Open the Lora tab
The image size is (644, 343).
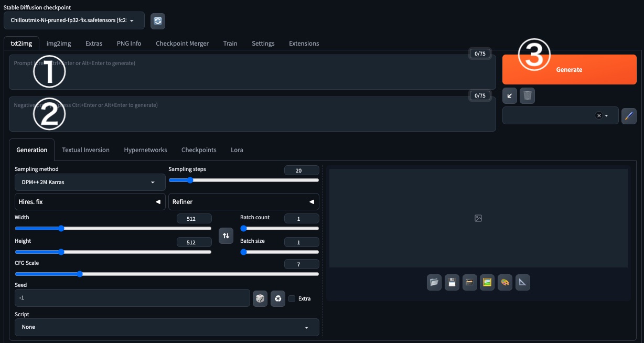[237, 150]
